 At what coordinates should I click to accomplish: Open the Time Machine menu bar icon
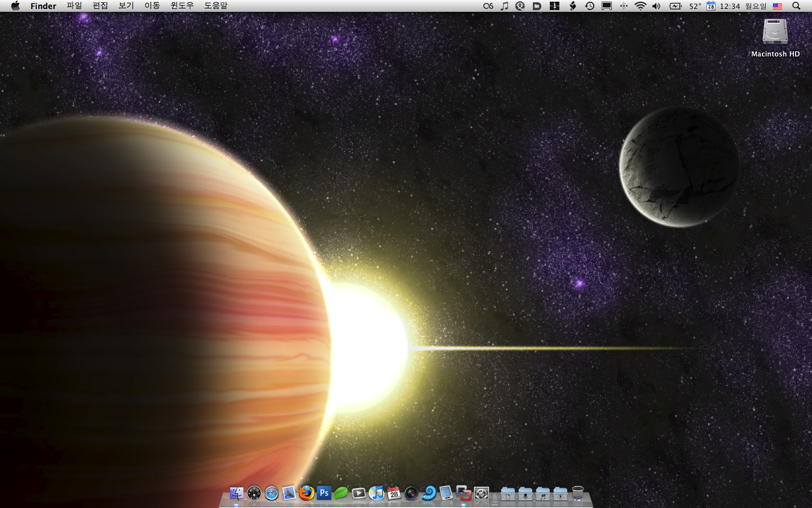pyautogui.click(x=590, y=6)
